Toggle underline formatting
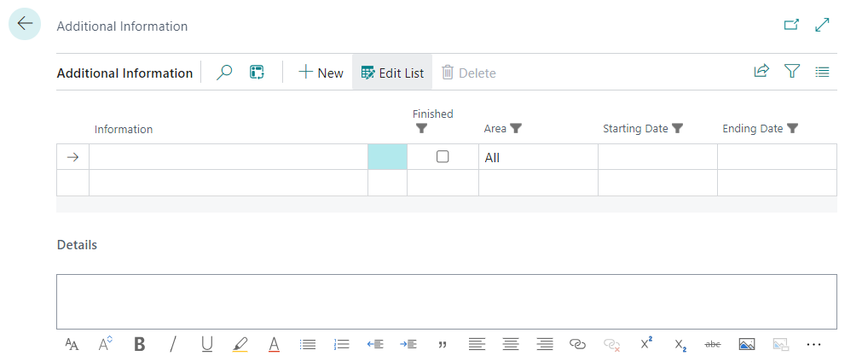The image size is (868, 356). [x=207, y=344]
